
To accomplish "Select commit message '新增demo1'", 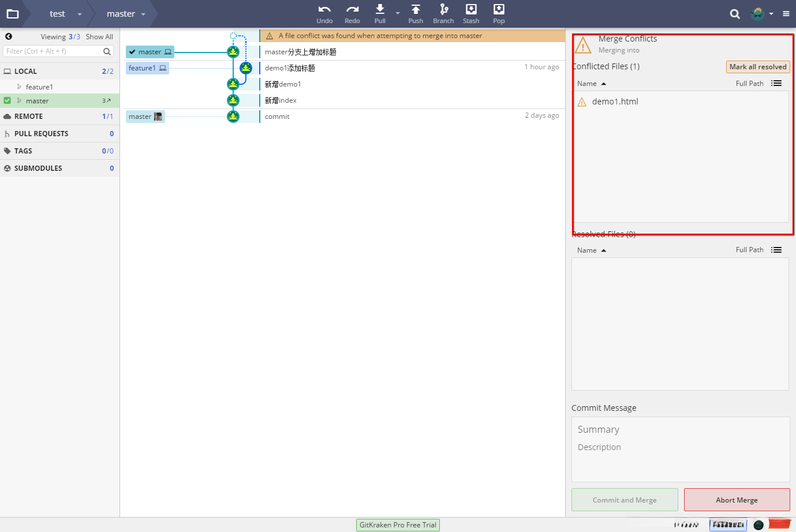I will pos(283,84).
